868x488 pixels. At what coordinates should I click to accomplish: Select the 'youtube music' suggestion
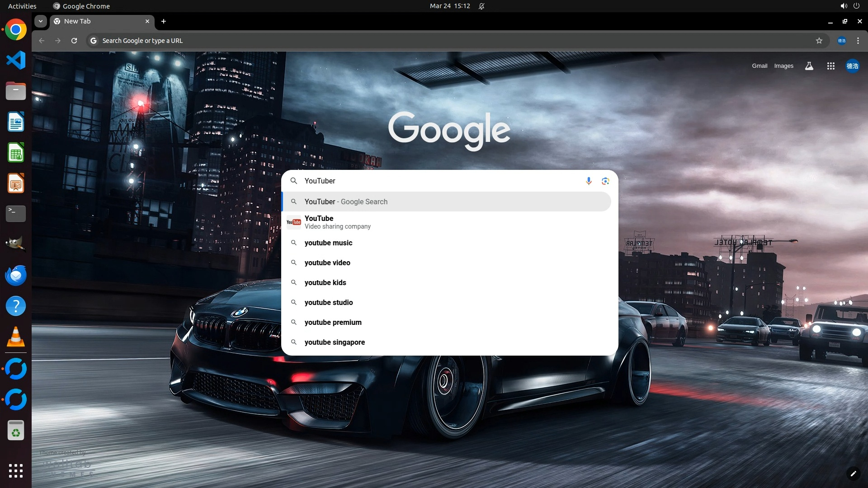[x=328, y=243]
